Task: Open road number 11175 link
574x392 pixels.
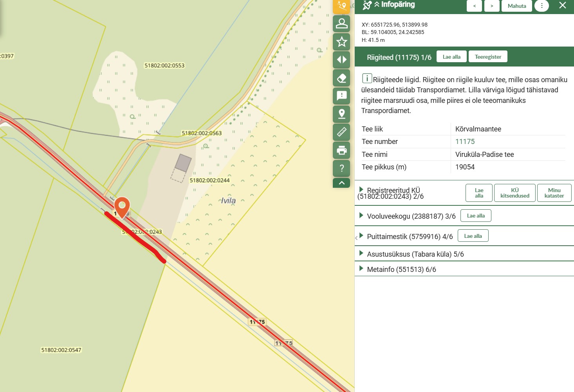Action: click(x=465, y=142)
